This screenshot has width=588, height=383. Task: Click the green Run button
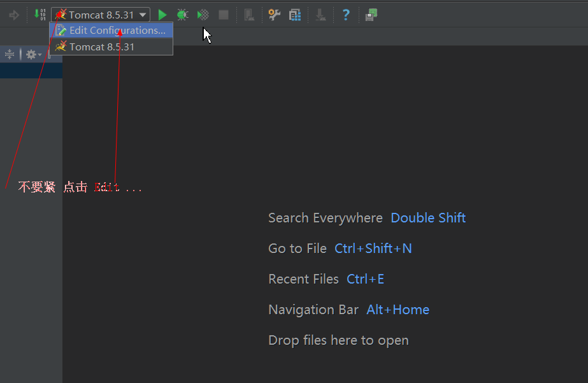pyautogui.click(x=162, y=15)
